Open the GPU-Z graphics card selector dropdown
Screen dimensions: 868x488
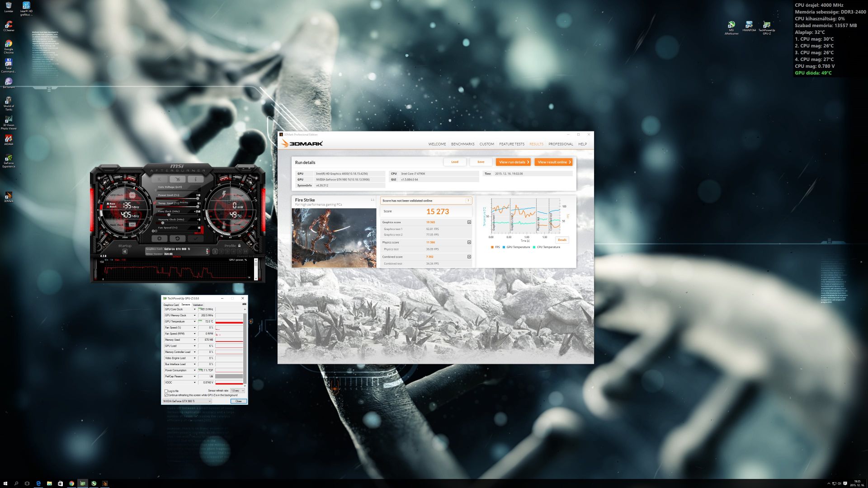(x=187, y=401)
